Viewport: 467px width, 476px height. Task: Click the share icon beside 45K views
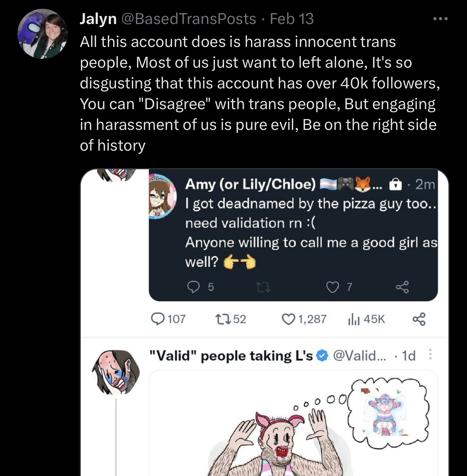419,319
